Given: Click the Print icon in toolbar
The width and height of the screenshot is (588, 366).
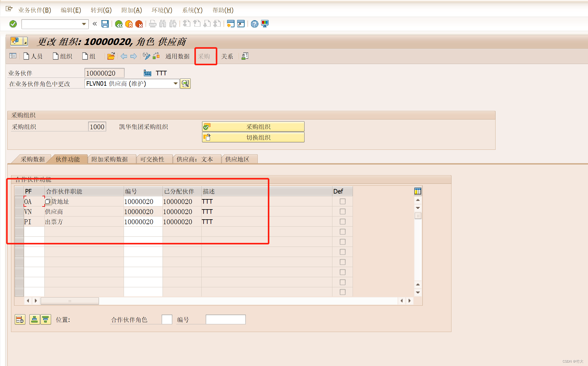Looking at the screenshot, I should pyautogui.click(x=152, y=24).
